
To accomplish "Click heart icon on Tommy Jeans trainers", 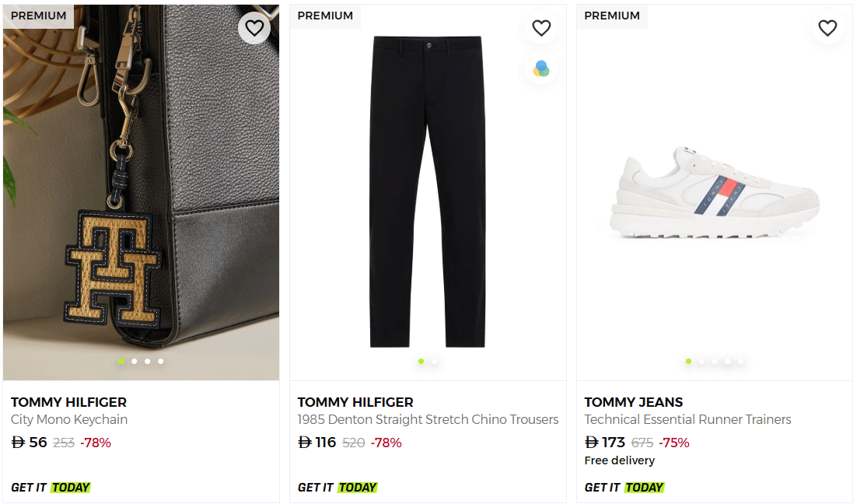I will point(827,29).
